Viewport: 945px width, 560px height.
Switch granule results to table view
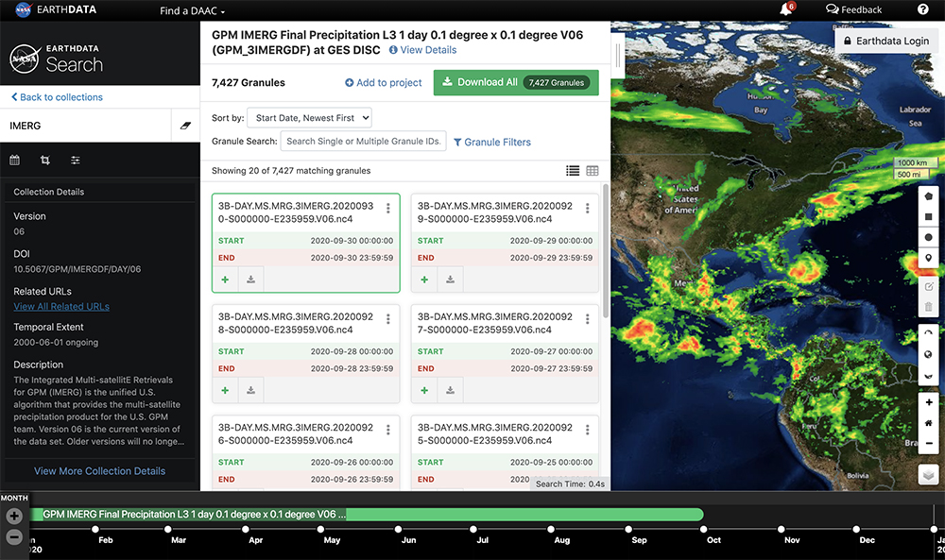[593, 171]
